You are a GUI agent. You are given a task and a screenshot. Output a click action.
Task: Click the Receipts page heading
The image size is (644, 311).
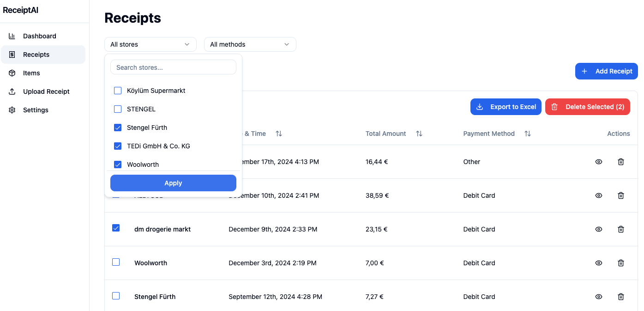pyautogui.click(x=133, y=18)
